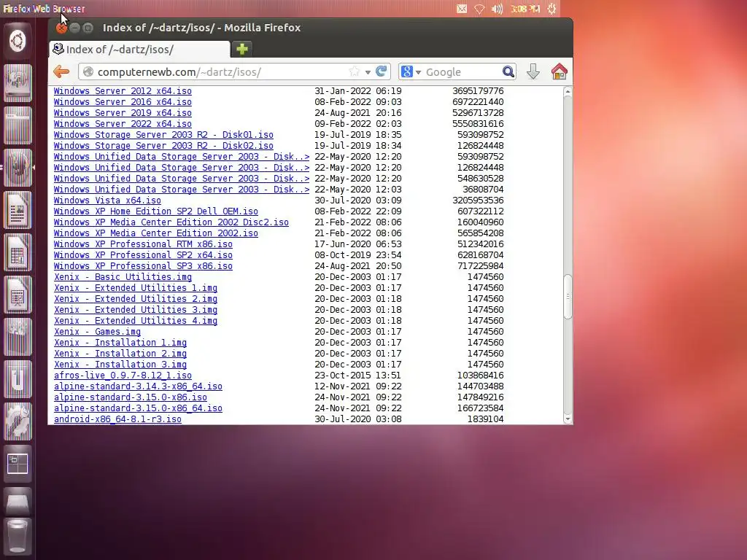Image resolution: width=747 pixels, height=560 pixels.
Task: Open Windows XP Media Center Edition 2002.iso
Action: click(156, 233)
